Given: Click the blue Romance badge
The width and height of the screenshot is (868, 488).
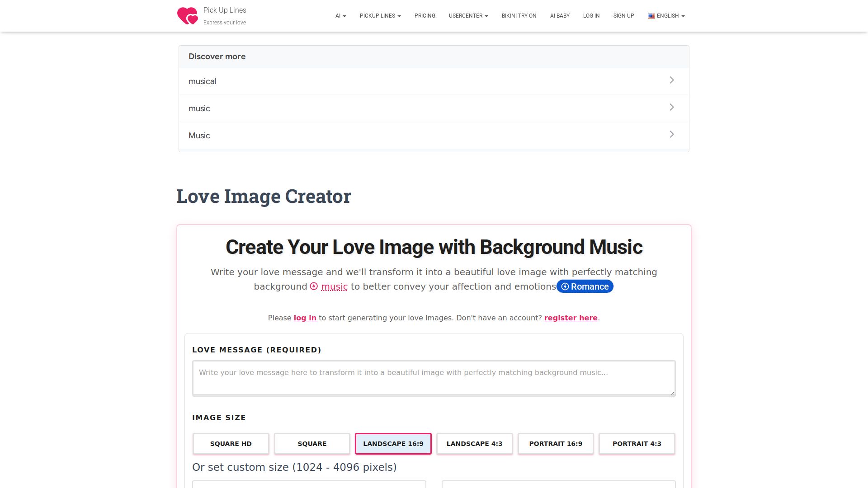Looking at the screenshot, I should pos(585,286).
